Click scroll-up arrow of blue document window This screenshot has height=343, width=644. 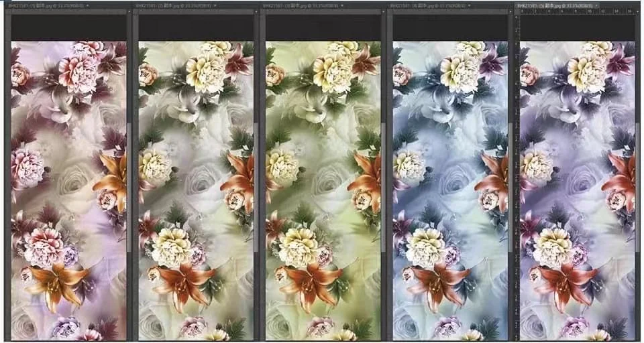click(x=511, y=12)
